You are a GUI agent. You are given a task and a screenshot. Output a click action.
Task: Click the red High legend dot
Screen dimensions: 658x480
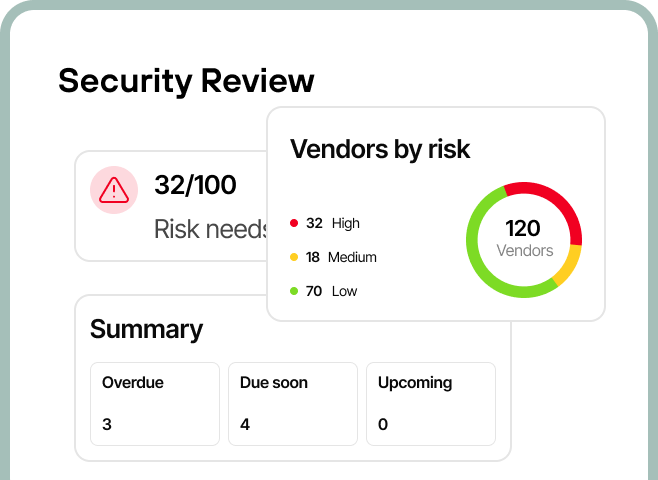[x=294, y=223]
